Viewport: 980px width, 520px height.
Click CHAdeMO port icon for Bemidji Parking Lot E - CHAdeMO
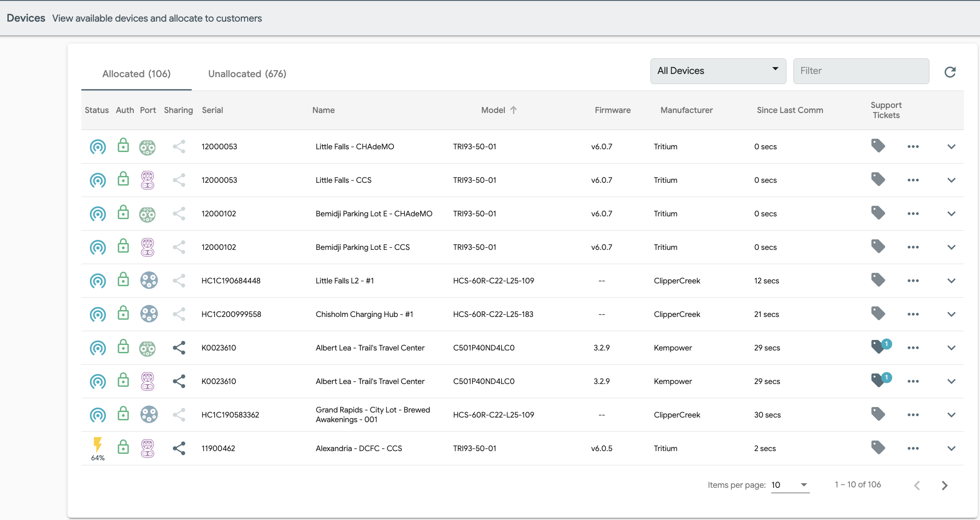(x=148, y=214)
